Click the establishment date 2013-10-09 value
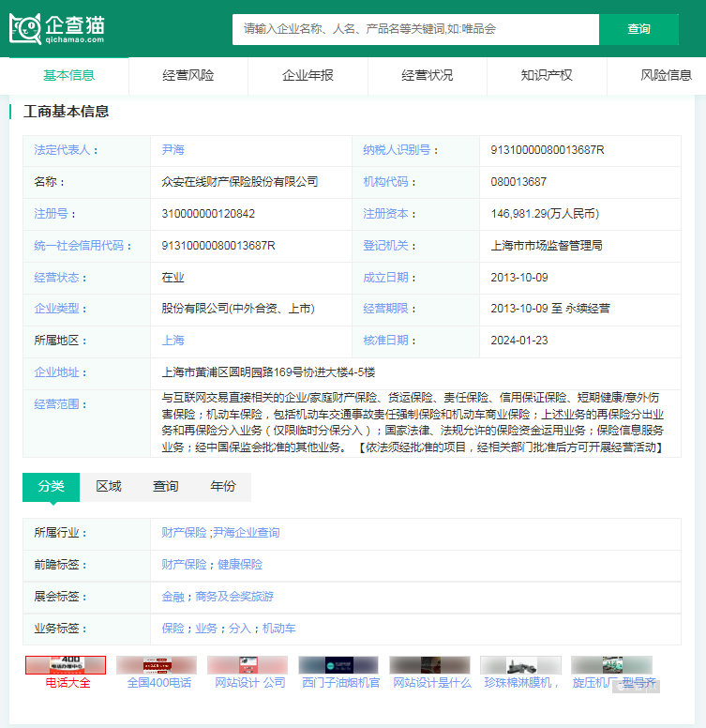 519,278
